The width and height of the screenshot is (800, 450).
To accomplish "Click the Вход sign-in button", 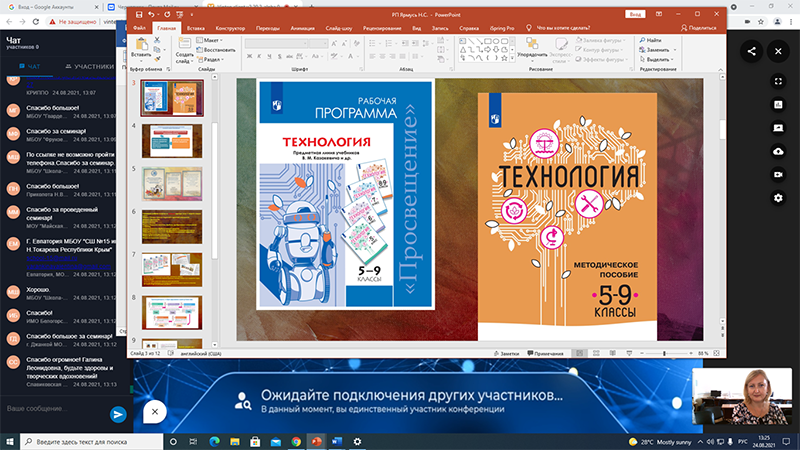I will (x=635, y=14).
